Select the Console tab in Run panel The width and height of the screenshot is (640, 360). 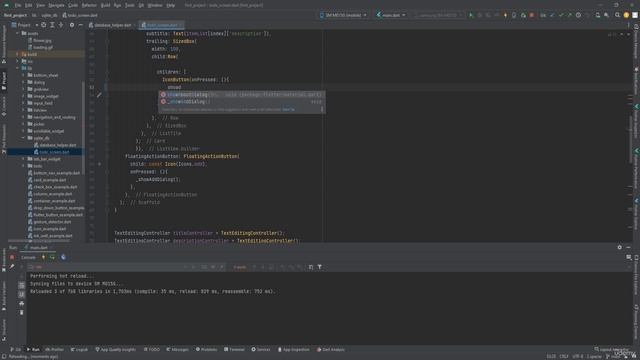click(28, 257)
